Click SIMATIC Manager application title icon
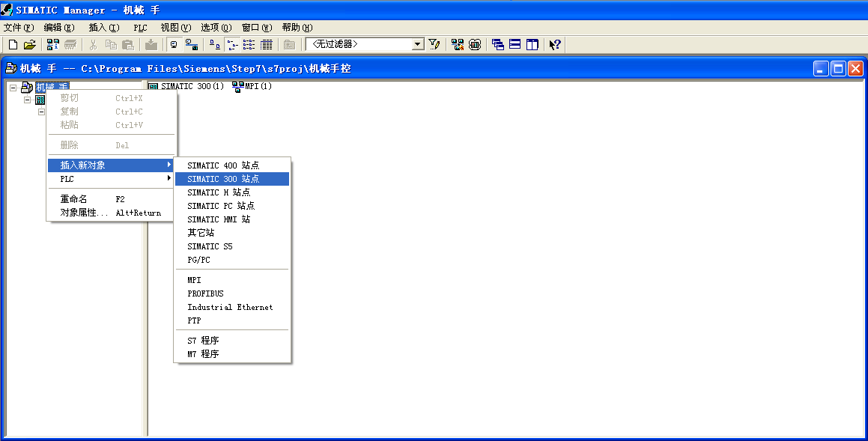 pos(7,10)
